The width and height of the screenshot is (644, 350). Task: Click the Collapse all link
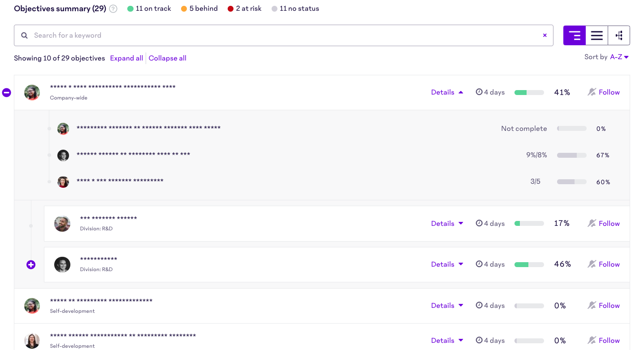(x=167, y=58)
